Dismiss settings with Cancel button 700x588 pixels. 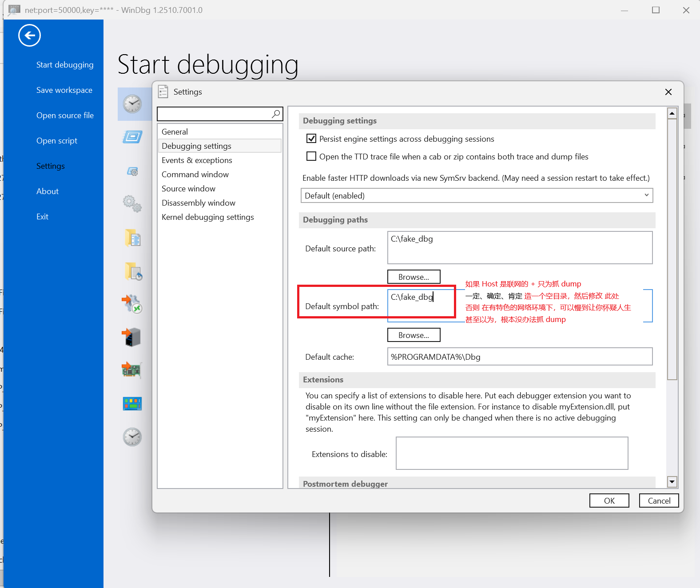tap(659, 501)
